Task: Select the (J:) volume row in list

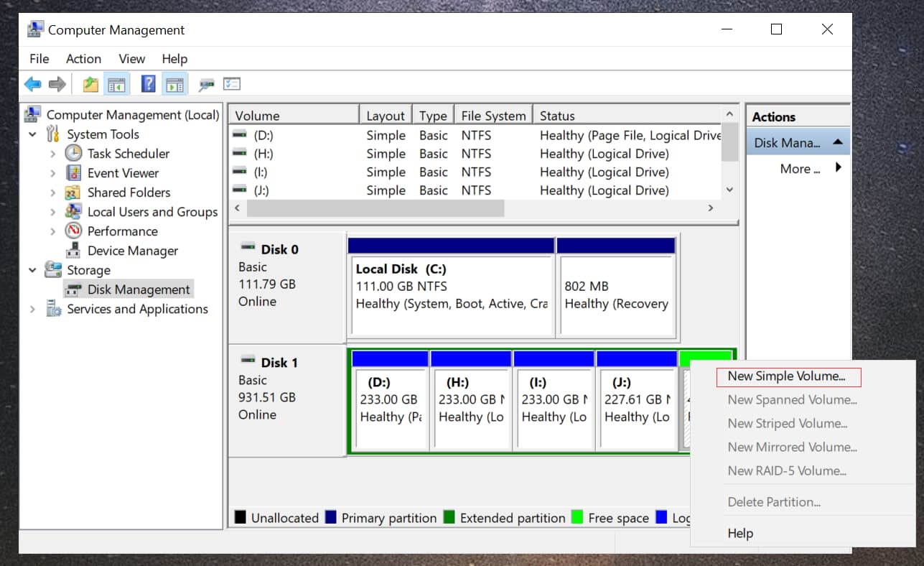Action: click(x=475, y=190)
